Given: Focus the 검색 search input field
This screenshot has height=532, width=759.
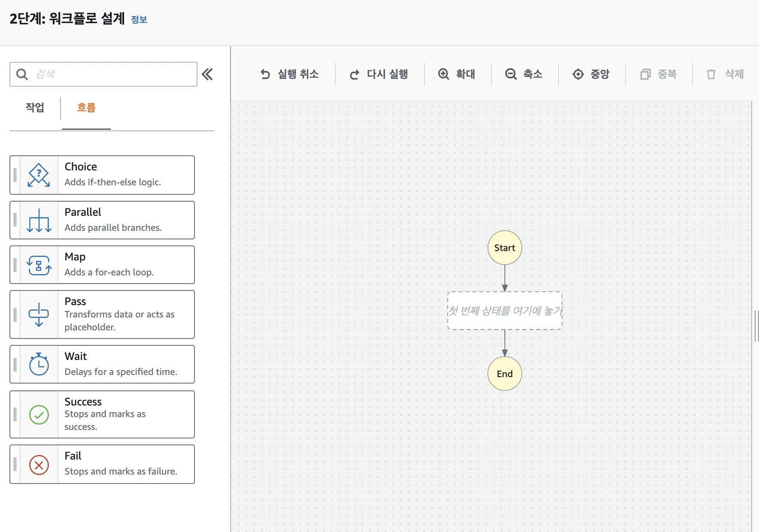Looking at the screenshot, I should [x=103, y=74].
